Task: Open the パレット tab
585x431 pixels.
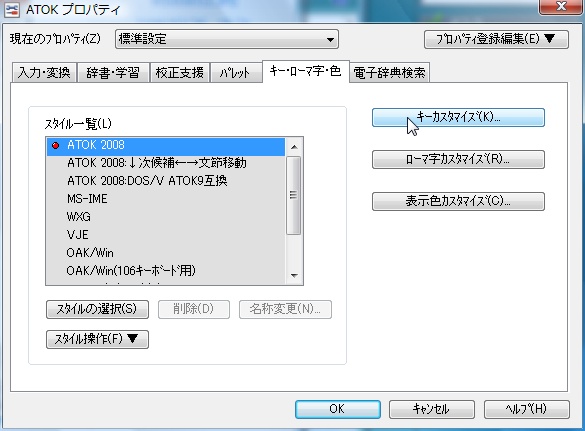Action: [x=236, y=72]
